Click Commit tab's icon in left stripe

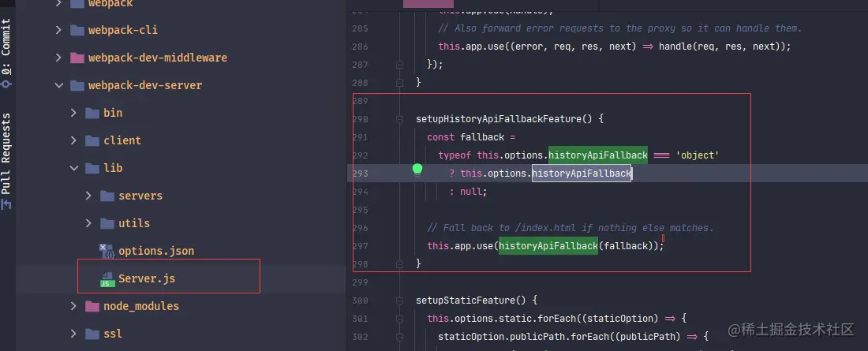tap(6, 84)
